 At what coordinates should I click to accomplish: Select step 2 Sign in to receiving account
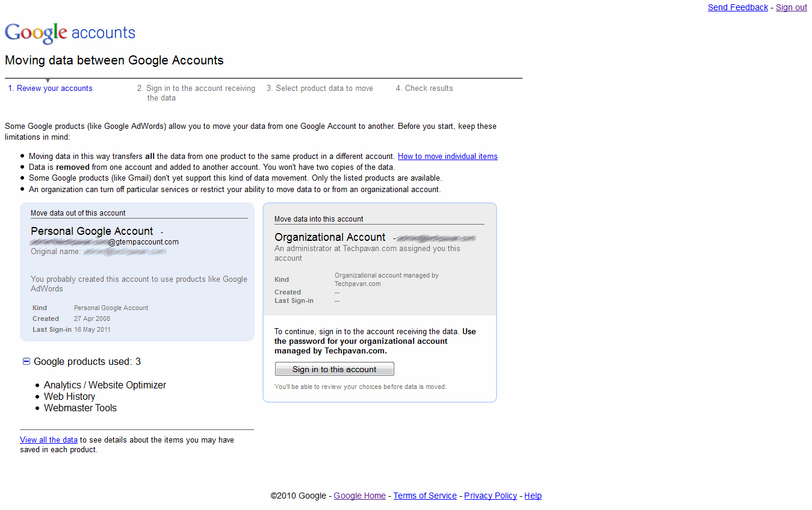click(x=196, y=93)
